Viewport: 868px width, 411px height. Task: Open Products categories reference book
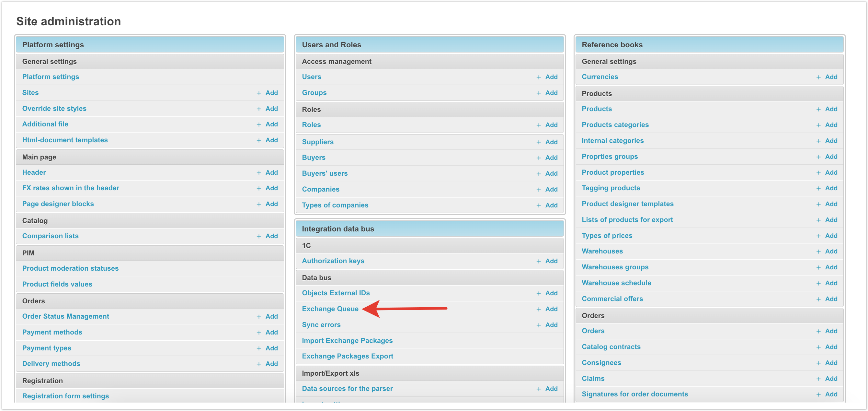[615, 125]
